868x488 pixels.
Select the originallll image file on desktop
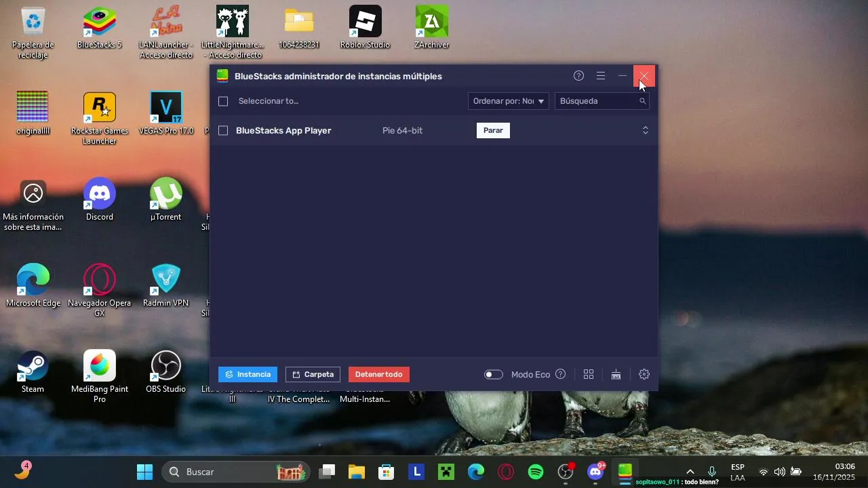pyautogui.click(x=33, y=114)
